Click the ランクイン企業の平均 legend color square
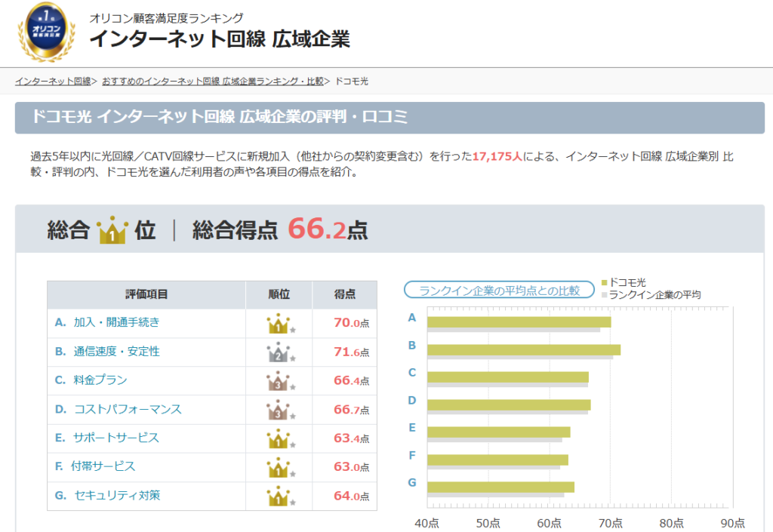This screenshot has height=532, width=773. click(605, 294)
